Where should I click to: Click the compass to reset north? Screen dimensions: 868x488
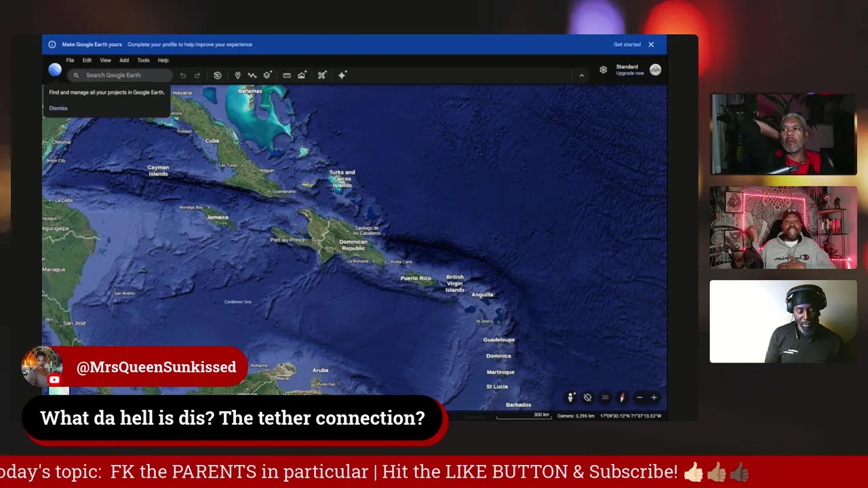[622, 398]
